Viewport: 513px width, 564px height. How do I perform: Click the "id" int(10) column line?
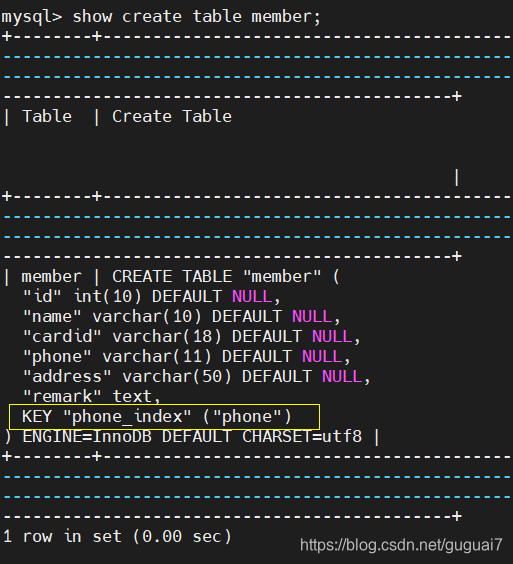click(x=151, y=297)
